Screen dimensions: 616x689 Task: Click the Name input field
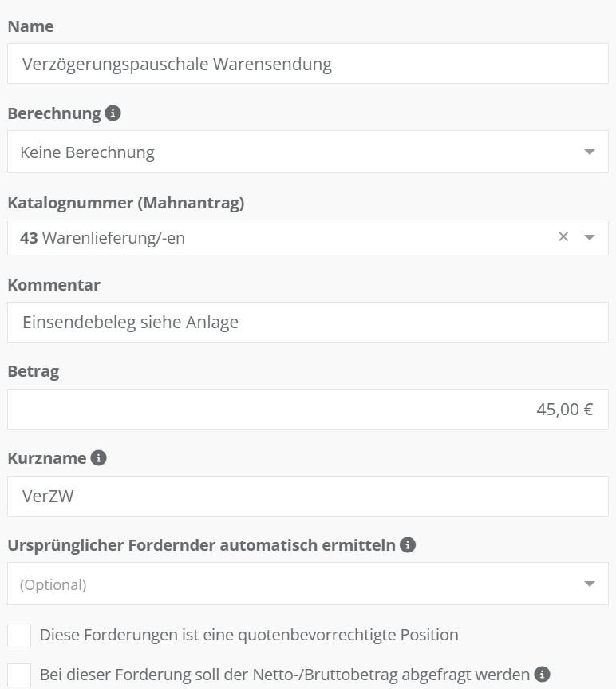point(308,64)
